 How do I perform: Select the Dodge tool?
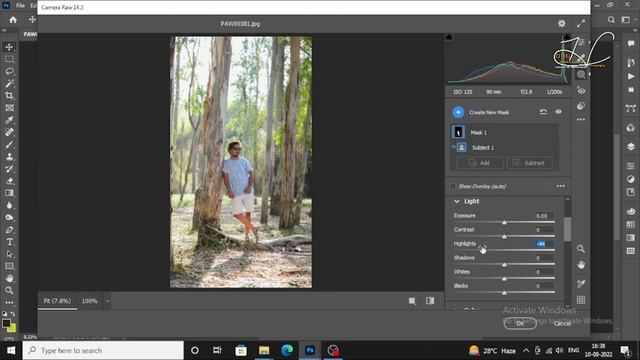point(9,218)
